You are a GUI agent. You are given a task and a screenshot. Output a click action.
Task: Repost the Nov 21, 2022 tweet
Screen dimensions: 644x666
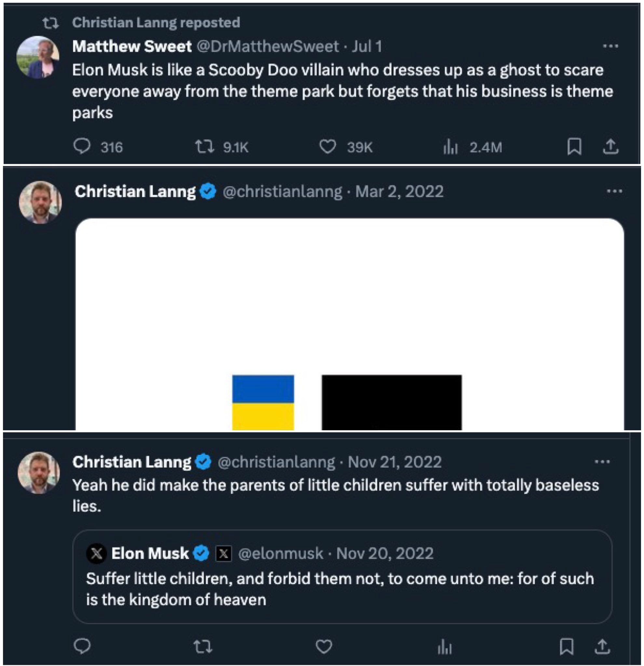pos(203,646)
